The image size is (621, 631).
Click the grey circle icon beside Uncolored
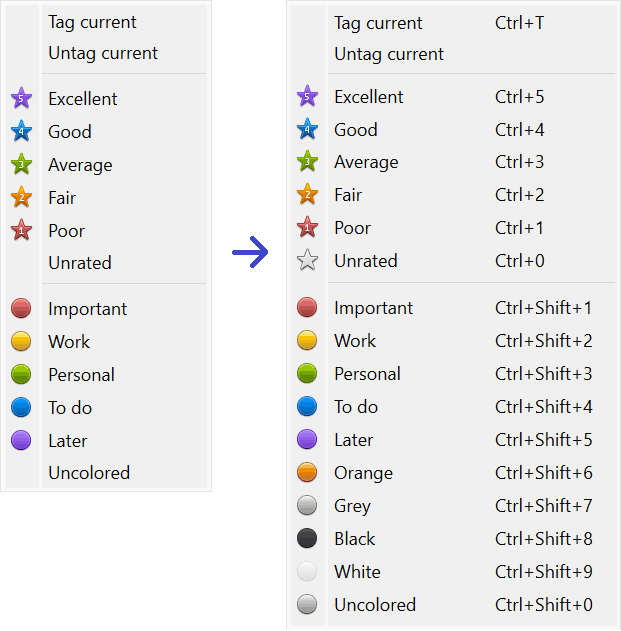coord(307,605)
